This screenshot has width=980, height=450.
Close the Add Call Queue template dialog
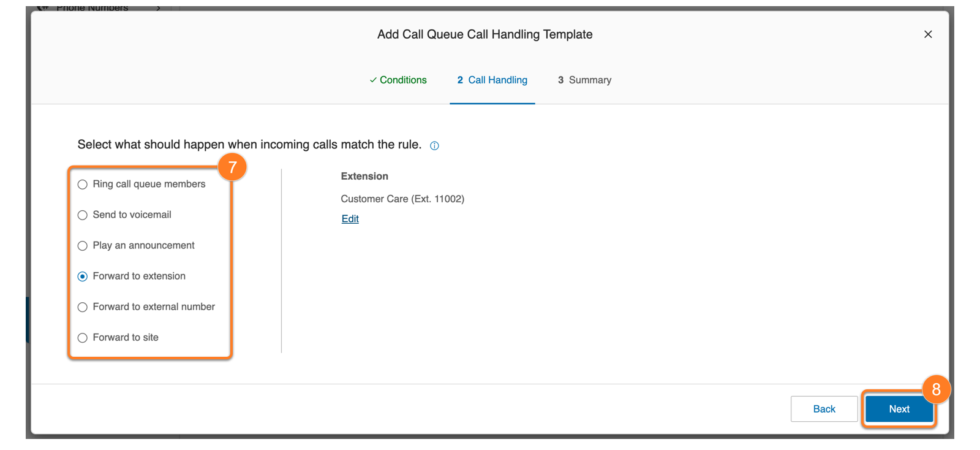pos(928,34)
